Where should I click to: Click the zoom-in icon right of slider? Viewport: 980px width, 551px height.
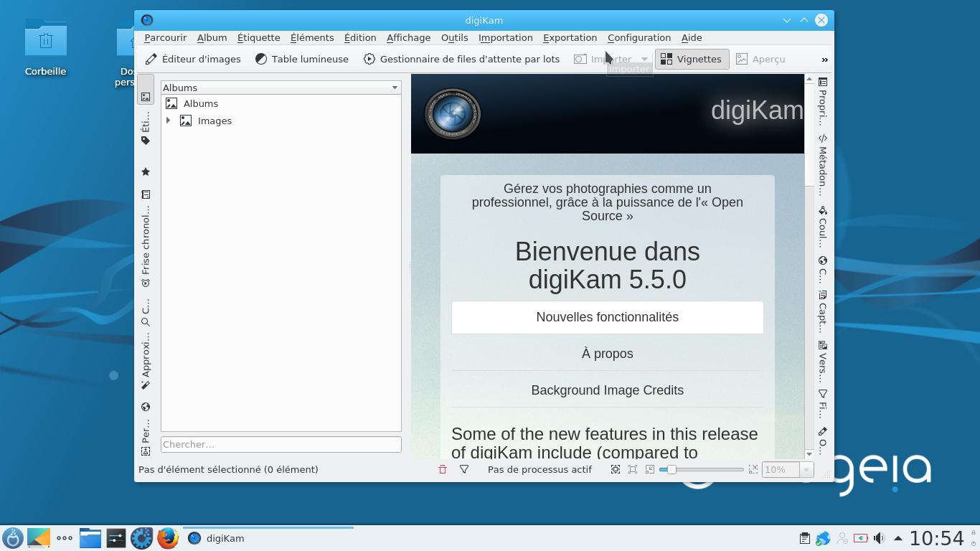pos(753,469)
